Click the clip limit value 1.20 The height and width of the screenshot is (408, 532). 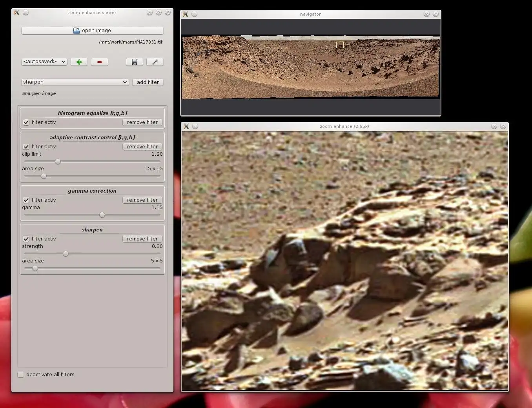coord(157,154)
